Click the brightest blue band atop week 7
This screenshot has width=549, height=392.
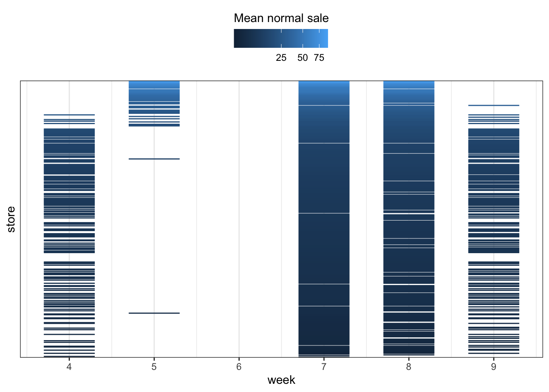pyautogui.click(x=324, y=85)
